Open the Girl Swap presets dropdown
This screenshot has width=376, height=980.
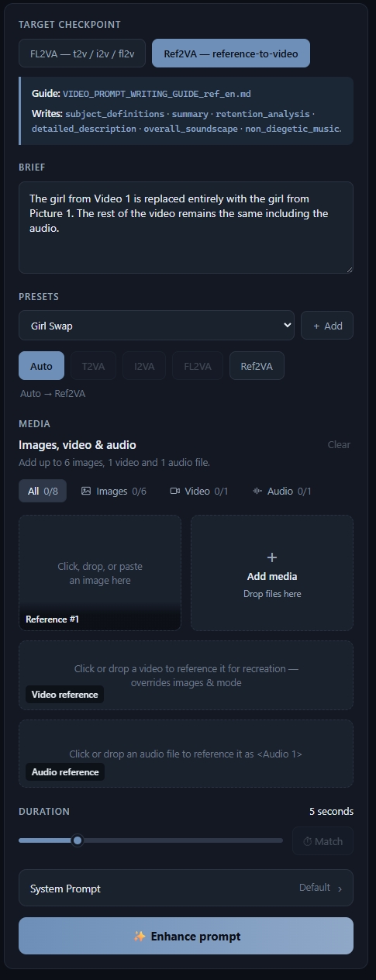(157, 326)
